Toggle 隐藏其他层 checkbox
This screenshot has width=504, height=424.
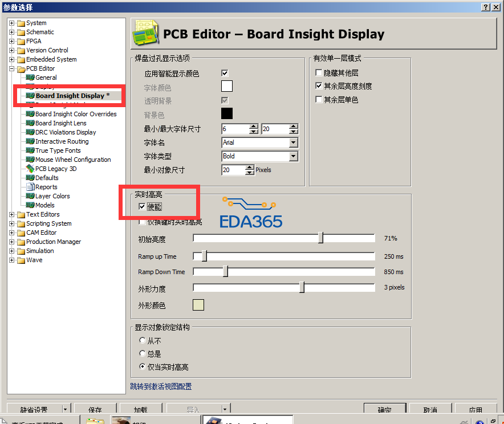point(319,73)
